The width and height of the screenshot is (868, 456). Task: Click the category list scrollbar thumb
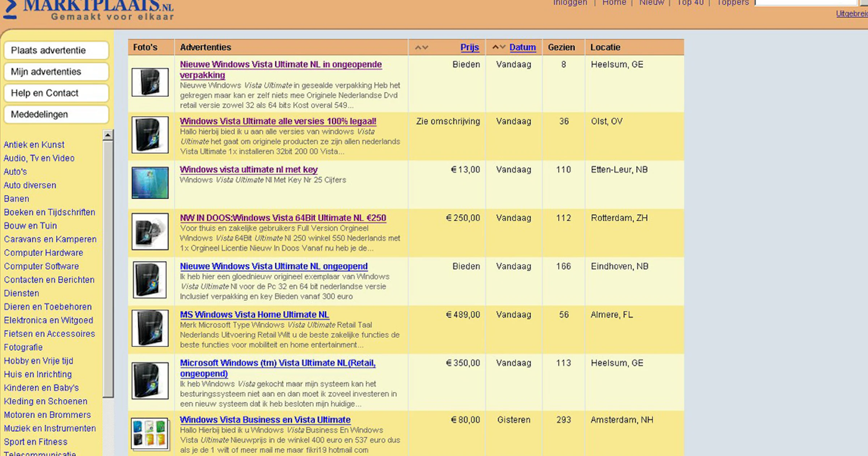tap(108, 269)
